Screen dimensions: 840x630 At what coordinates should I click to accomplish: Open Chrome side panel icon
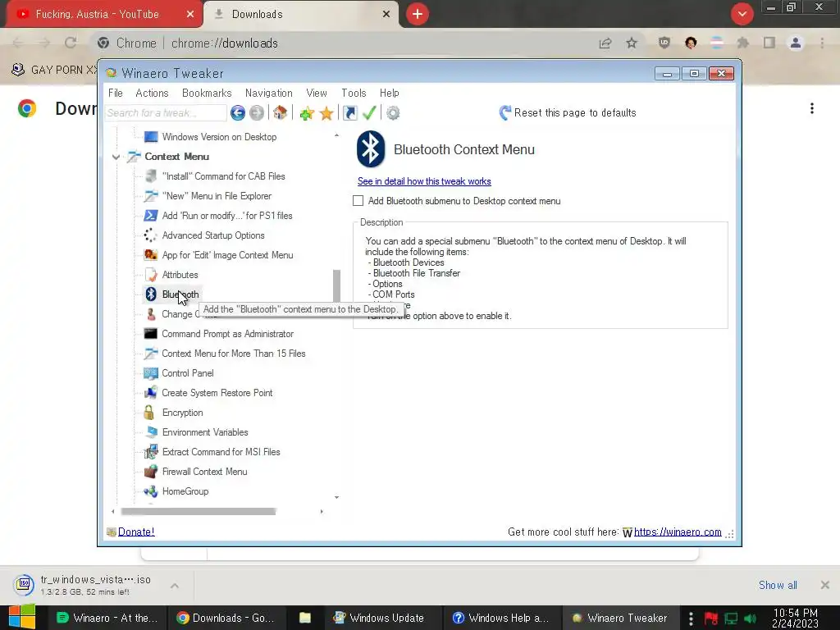[769, 43]
